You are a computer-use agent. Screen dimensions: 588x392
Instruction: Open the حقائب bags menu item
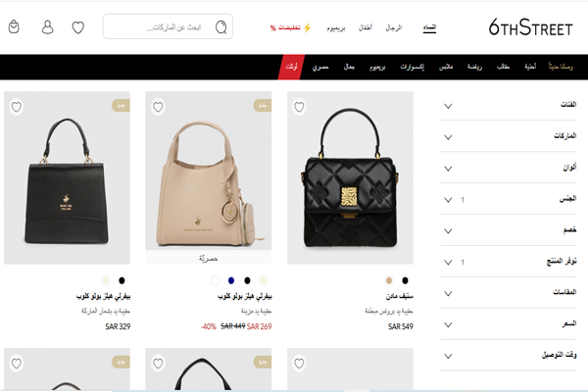[x=504, y=67]
